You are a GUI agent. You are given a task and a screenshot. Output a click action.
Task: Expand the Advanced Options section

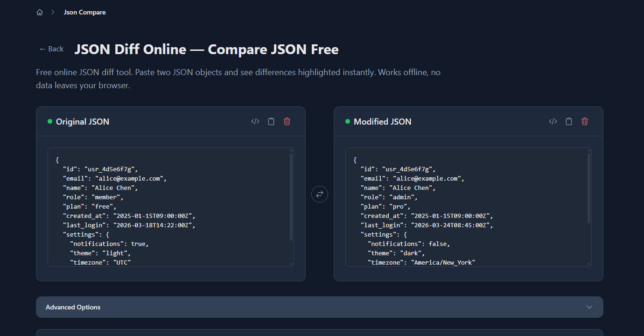[319, 307]
